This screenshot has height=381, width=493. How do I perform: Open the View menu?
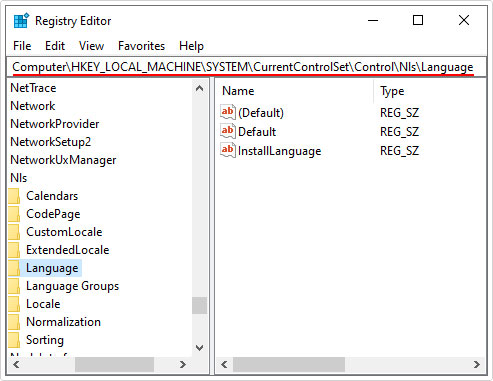click(x=91, y=46)
